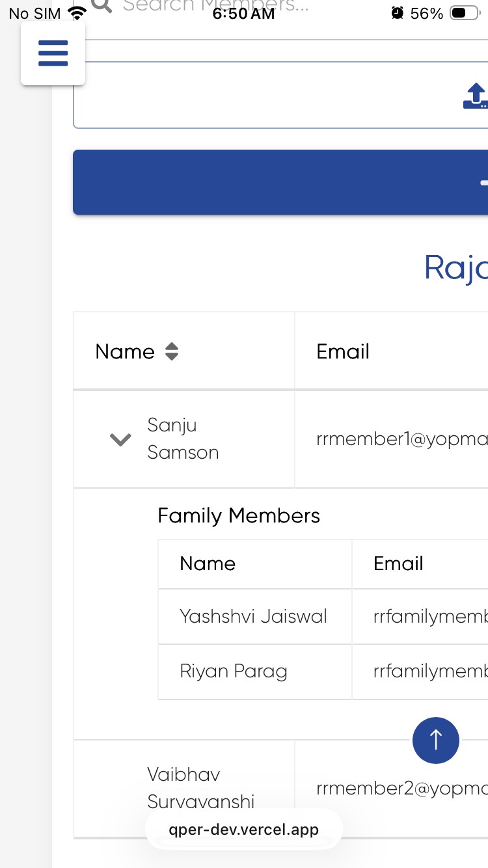Tap the battery icon in status bar
Screen dimensions: 488x868
[465, 14]
